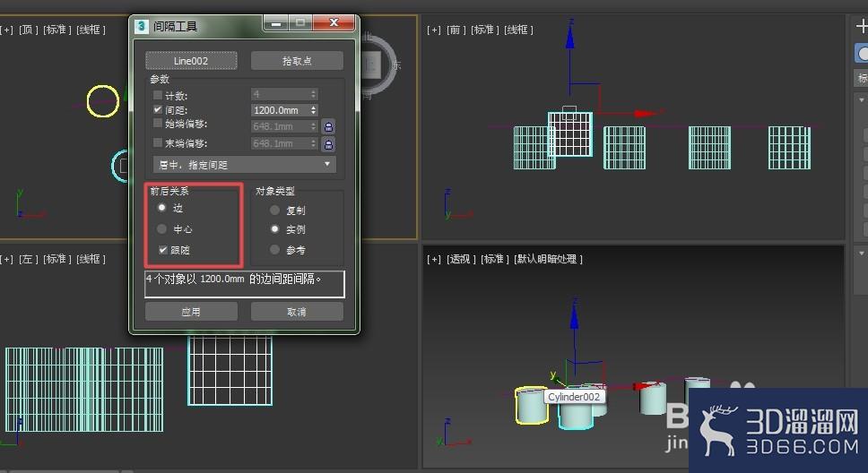Viewport: 868px width, 473px height.
Task: Select the 复制 object type
Action: [x=274, y=211]
